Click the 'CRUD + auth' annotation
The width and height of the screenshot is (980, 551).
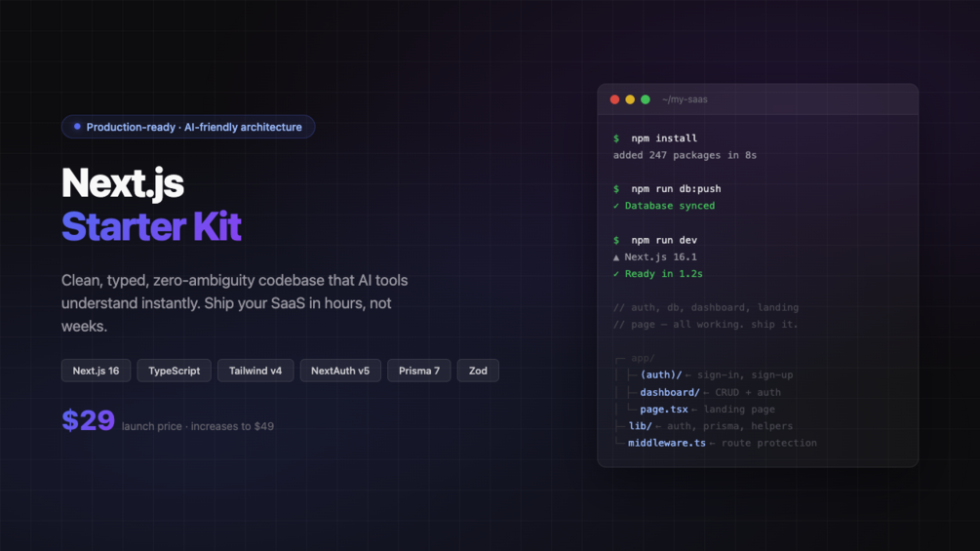(748, 392)
